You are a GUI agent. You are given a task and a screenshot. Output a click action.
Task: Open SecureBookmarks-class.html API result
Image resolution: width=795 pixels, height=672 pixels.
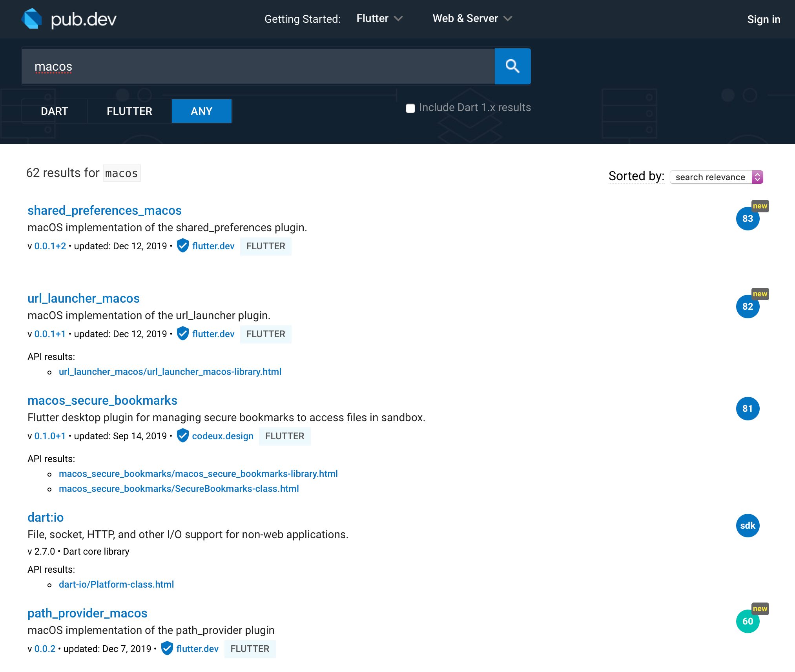(x=179, y=489)
